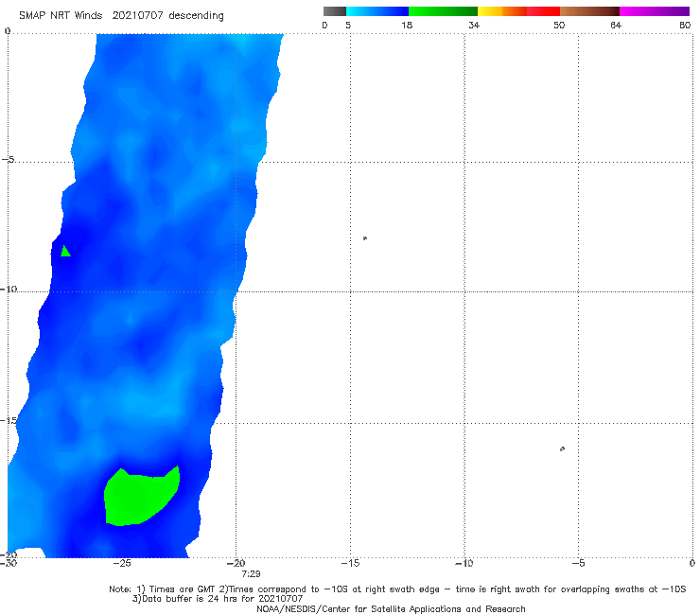Click the small island marker near -15 longitude
The width and height of the screenshot is (700, 615).
coord(365,238)
